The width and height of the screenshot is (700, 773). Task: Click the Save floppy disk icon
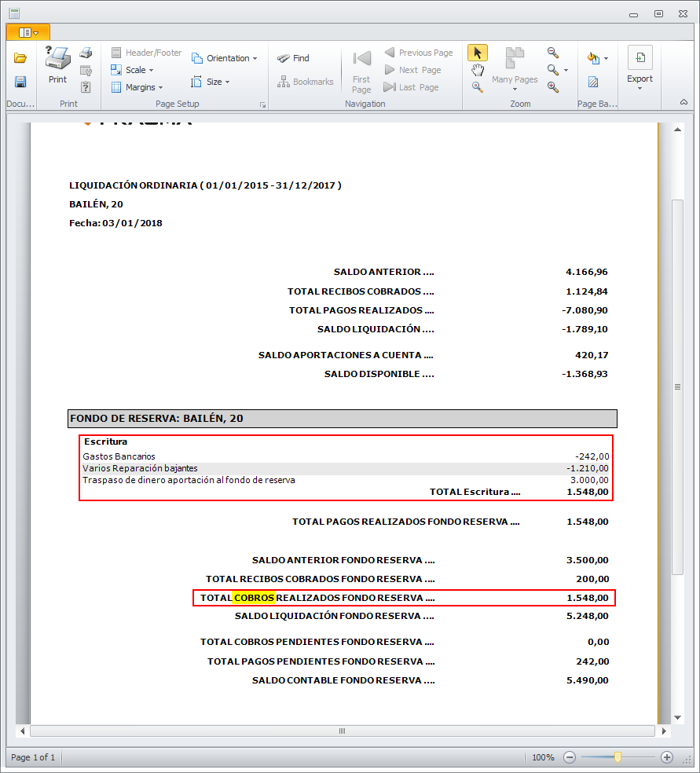tap(20, 82)
